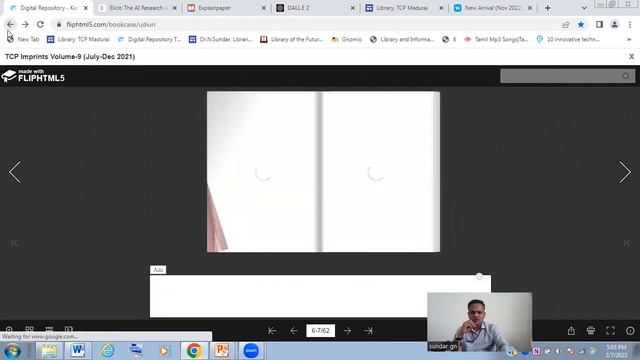Image resolution: width=640 pixels, height=360 pixels.
Task: Click the search magnifier icon
Action: pyautogui.click(x=626, y=76)
